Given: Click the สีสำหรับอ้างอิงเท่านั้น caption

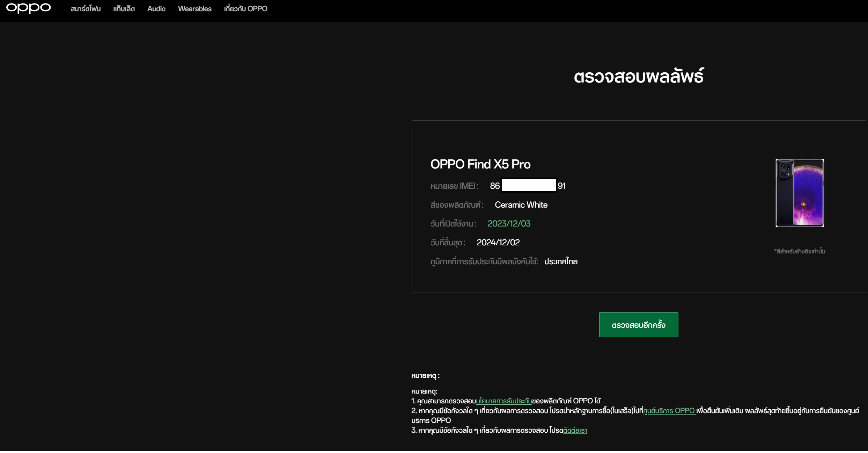Looking at the screenshot, I should coord(800,251).
